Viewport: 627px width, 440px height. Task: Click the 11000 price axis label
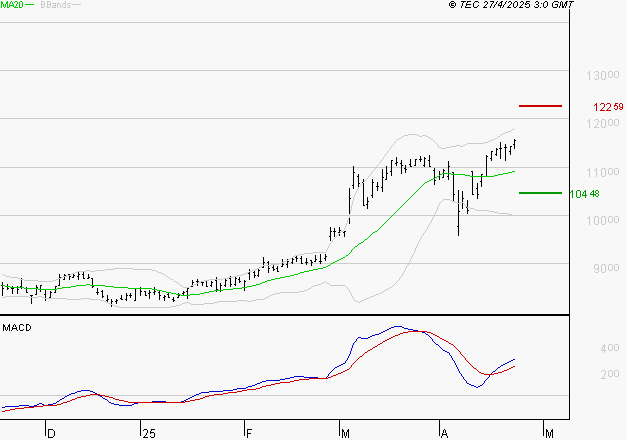tap(603, 172)
